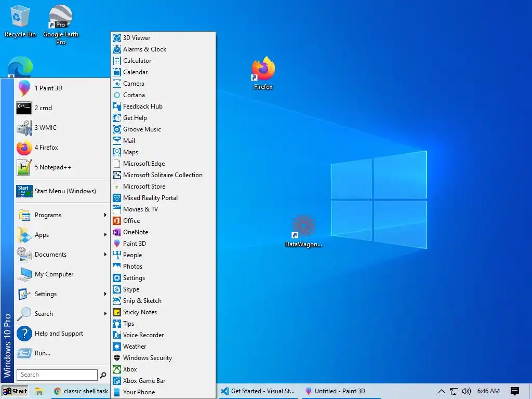
Task: Open Microsoft Store
Action: 163,187
